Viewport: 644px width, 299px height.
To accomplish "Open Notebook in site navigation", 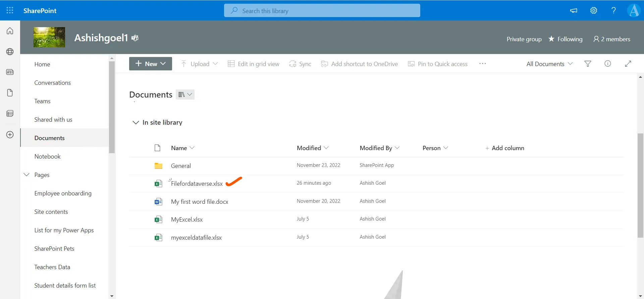I will (x=47, y=156).
